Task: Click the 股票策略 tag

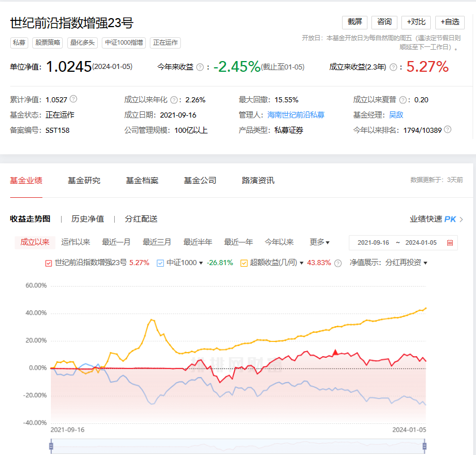Action: click(47, 43)
